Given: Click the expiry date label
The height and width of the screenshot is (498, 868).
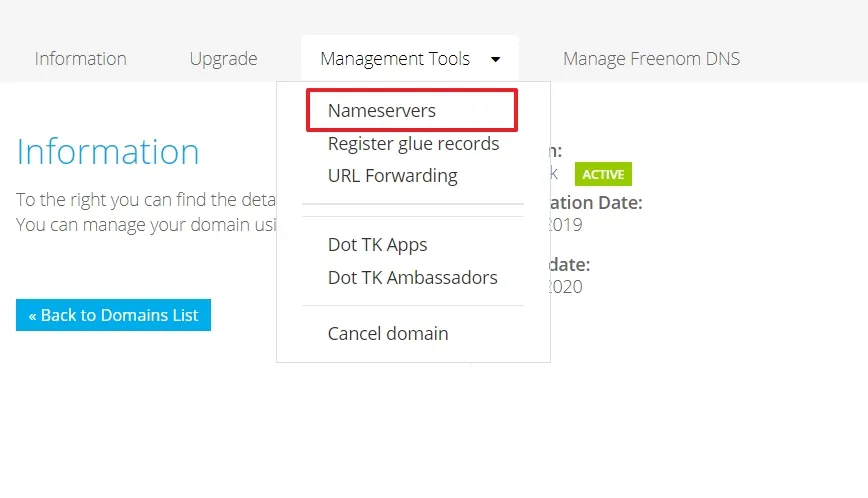Looking at the screenshot, I should tap(570, 264).
